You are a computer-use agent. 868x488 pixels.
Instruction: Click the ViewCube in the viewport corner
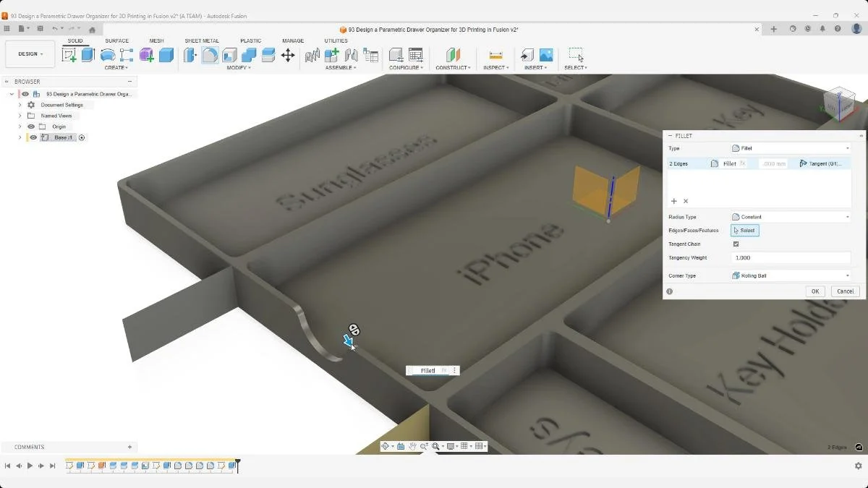click(x=839, y=103)
